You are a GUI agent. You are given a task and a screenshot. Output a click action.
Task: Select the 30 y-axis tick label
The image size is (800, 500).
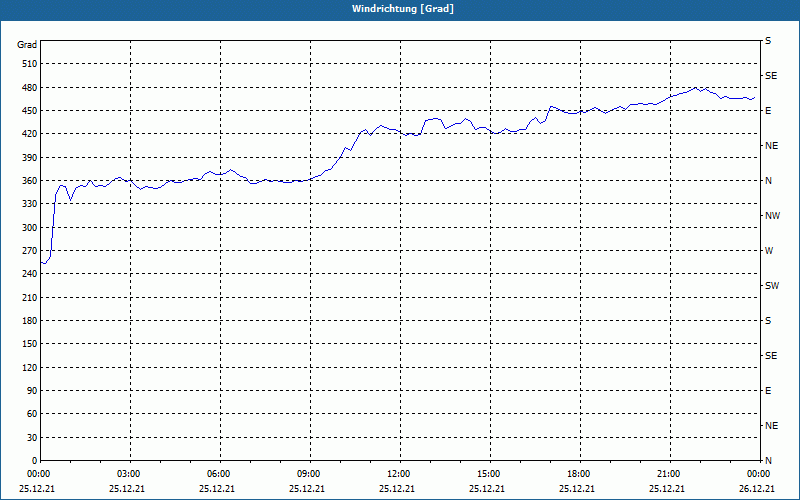pos(33,438)
